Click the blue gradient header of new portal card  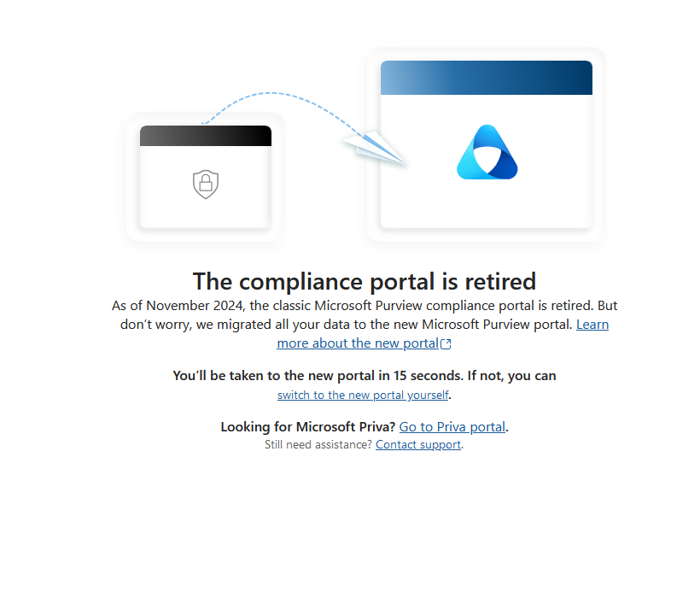click(487, 78)
